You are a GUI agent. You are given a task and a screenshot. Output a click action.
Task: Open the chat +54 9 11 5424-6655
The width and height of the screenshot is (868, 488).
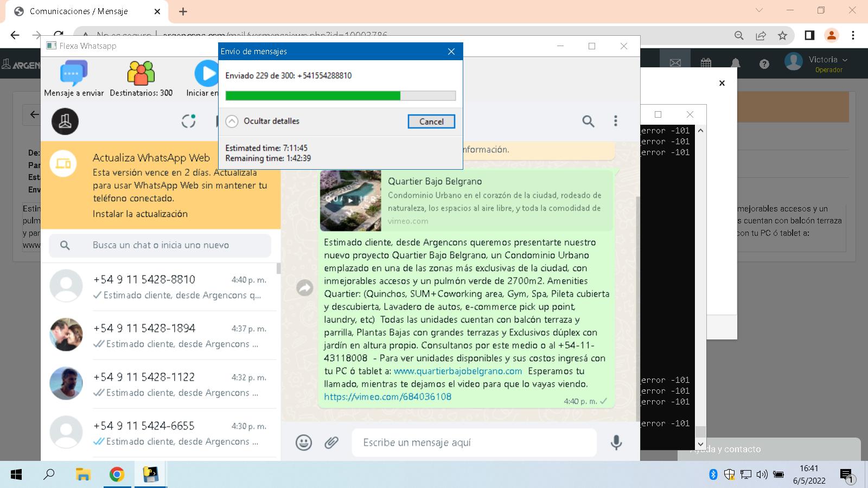tap(161, 433)
